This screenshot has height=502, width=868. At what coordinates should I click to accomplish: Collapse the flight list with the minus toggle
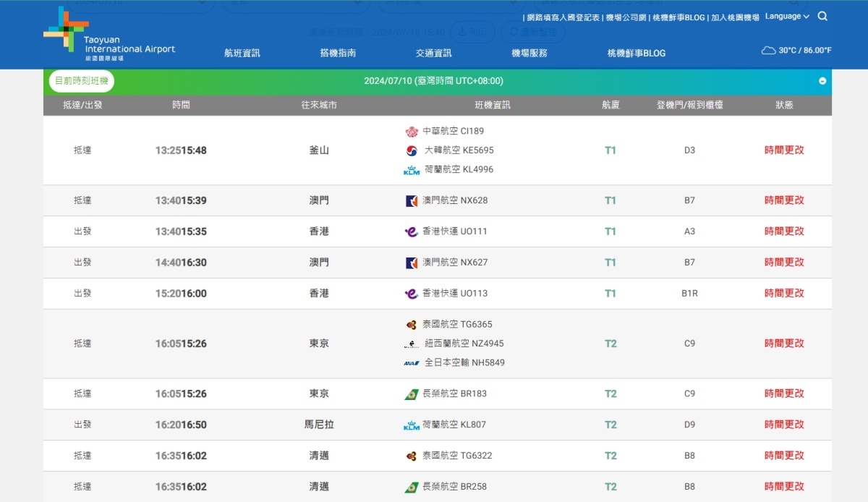coord(822,81)
